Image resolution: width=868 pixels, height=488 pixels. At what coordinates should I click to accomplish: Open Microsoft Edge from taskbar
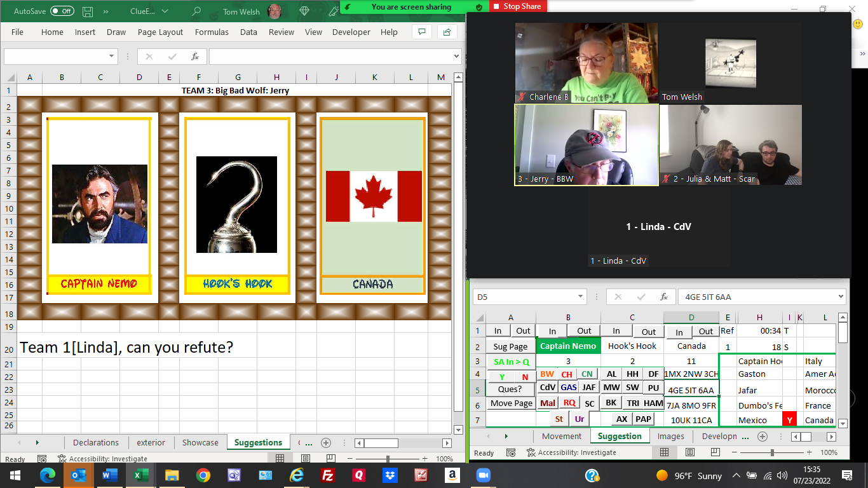[48, 475]
